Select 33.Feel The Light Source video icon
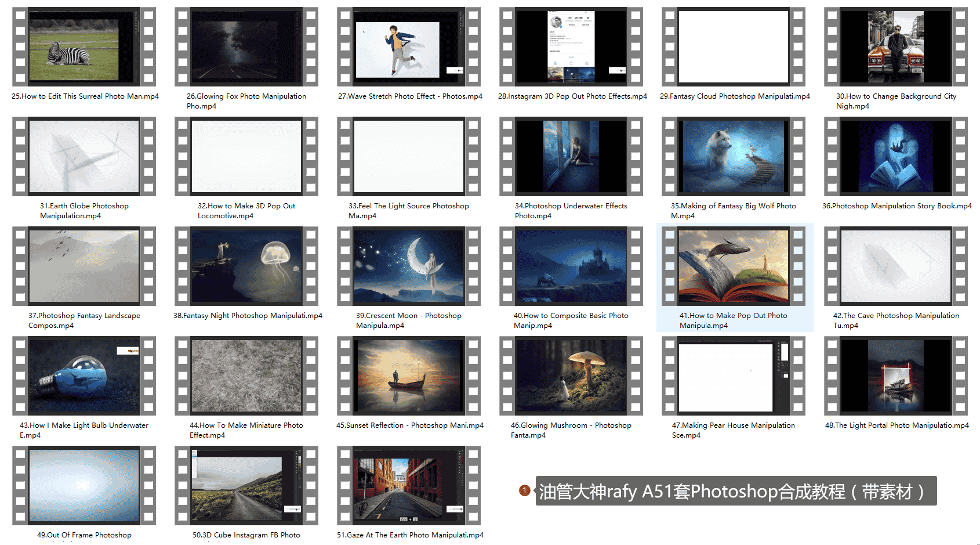 coord(409,156)
